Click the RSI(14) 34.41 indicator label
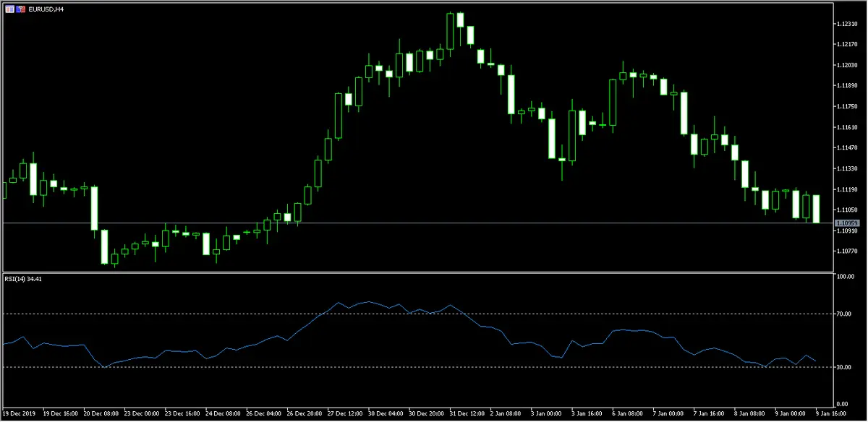The image size is (868, 422). 22,278
